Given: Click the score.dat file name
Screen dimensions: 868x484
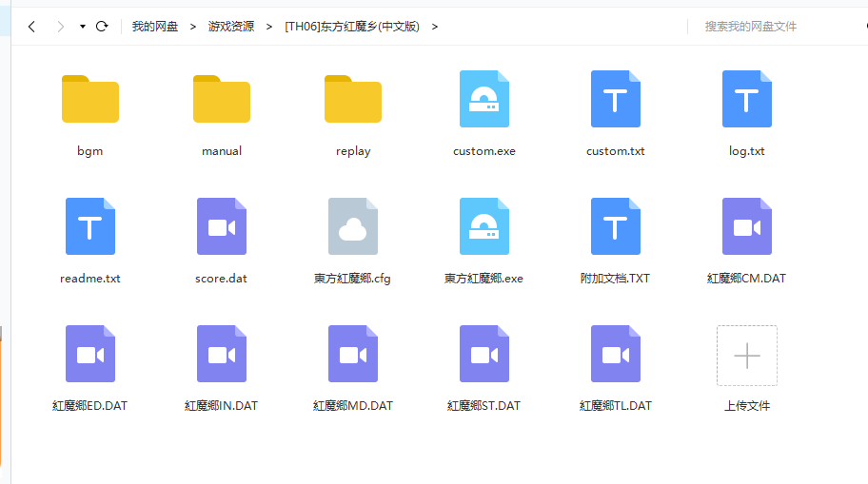Looking at the screenshot, I should (222, 279).
